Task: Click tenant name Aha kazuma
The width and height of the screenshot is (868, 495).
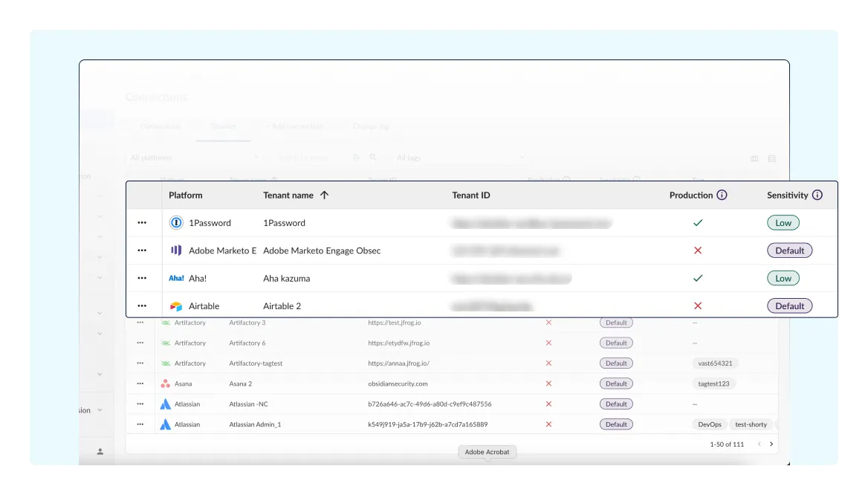Action: (286, 278)
